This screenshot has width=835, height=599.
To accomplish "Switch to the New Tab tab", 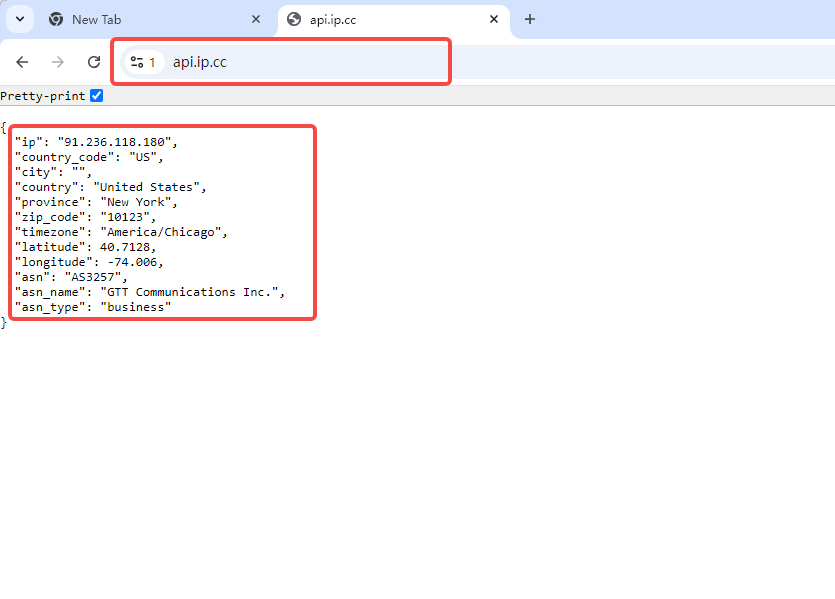I will [97, 19].
